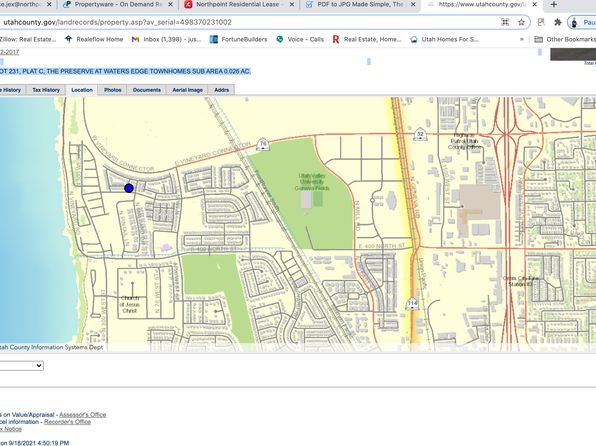Click the E Vineyard Connector road label
Screen dimensions: 596x446
[213, 153]
